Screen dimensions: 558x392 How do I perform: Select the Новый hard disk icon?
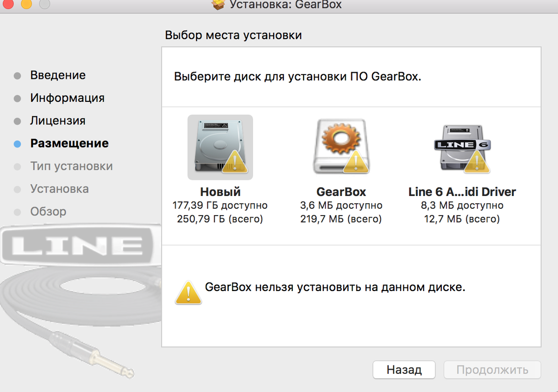(220, 147)
